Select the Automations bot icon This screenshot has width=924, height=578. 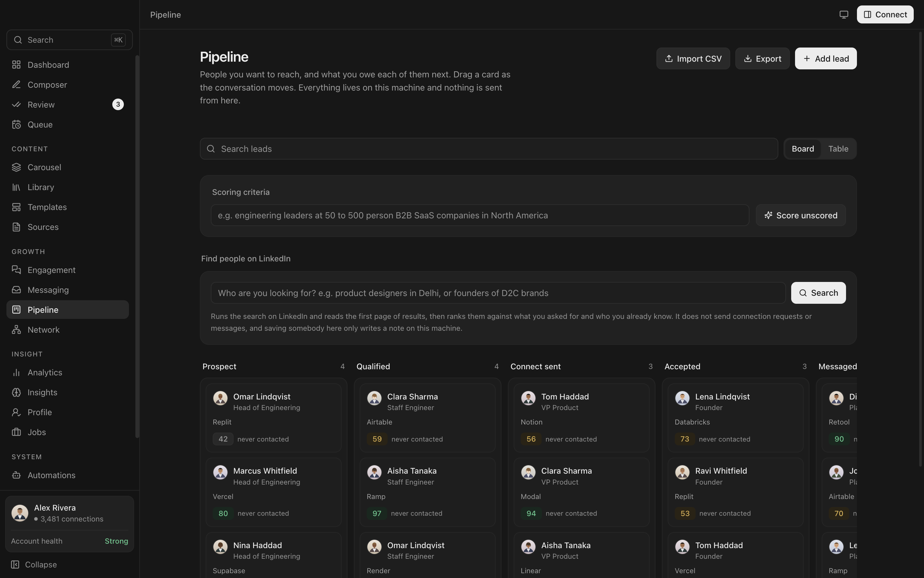pyautogui.click(x=16, y=475)
